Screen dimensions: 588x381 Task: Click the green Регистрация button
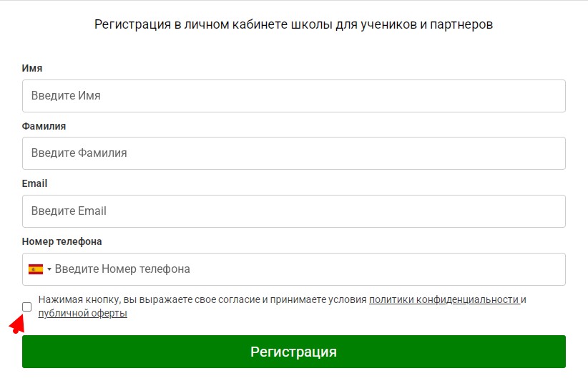(293, 352)
